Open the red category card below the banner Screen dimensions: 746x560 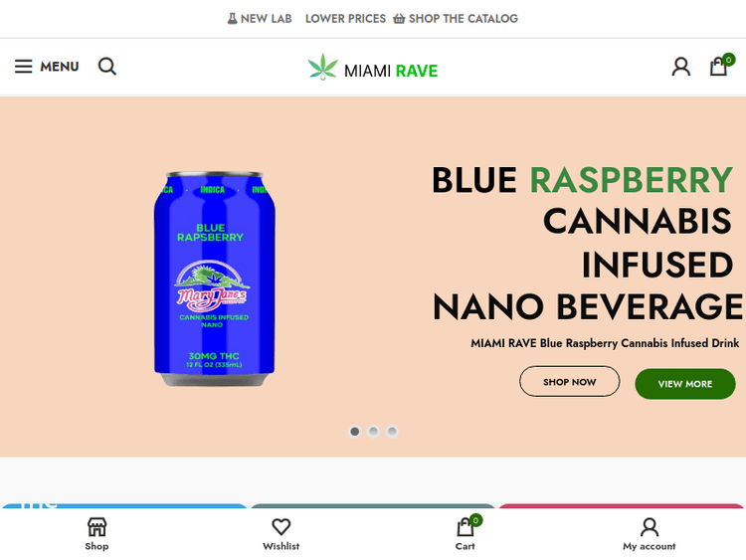(622, 505)
